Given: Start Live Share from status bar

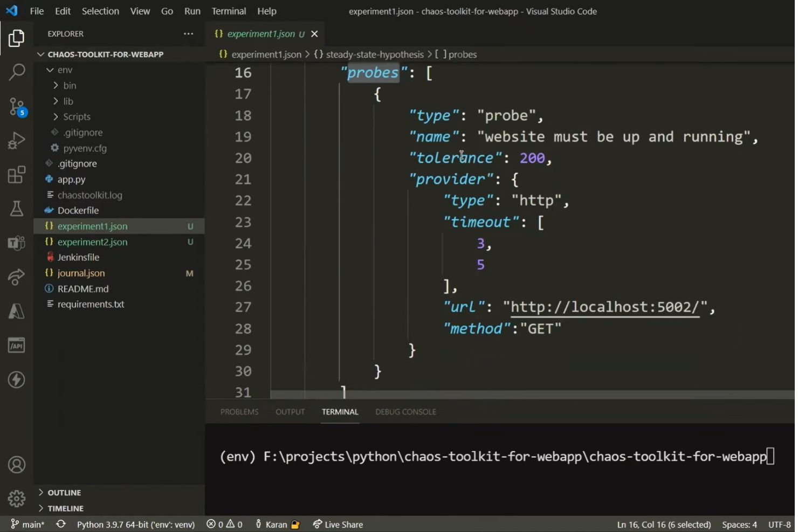Looking at the screenshot, I should [x=338, y=524].
